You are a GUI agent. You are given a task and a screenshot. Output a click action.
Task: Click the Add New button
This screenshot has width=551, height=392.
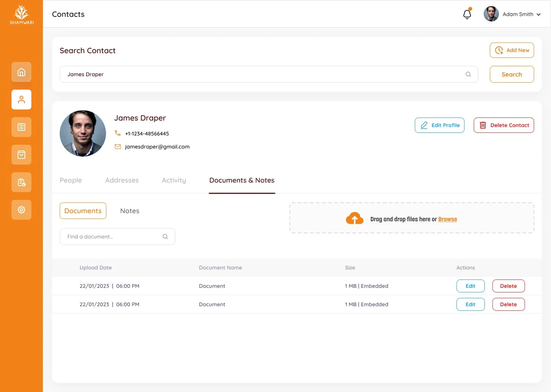click(x=512, y=50)
